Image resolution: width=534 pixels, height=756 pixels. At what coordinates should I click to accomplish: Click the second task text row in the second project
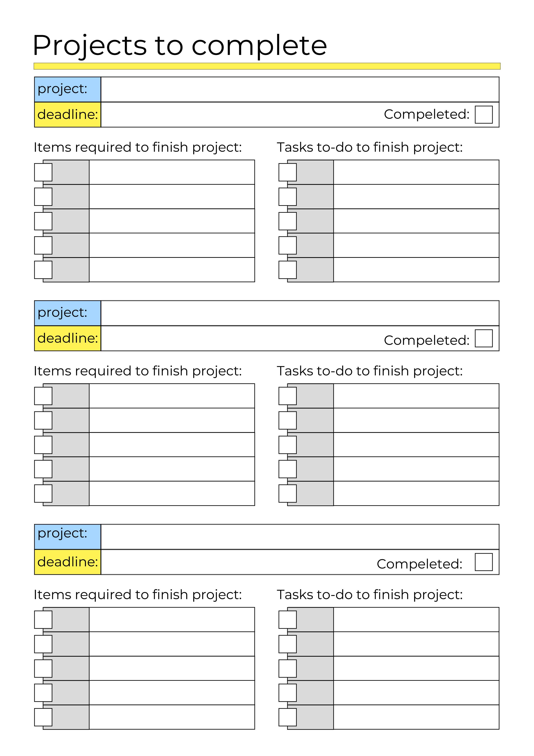tap(416, 420)
